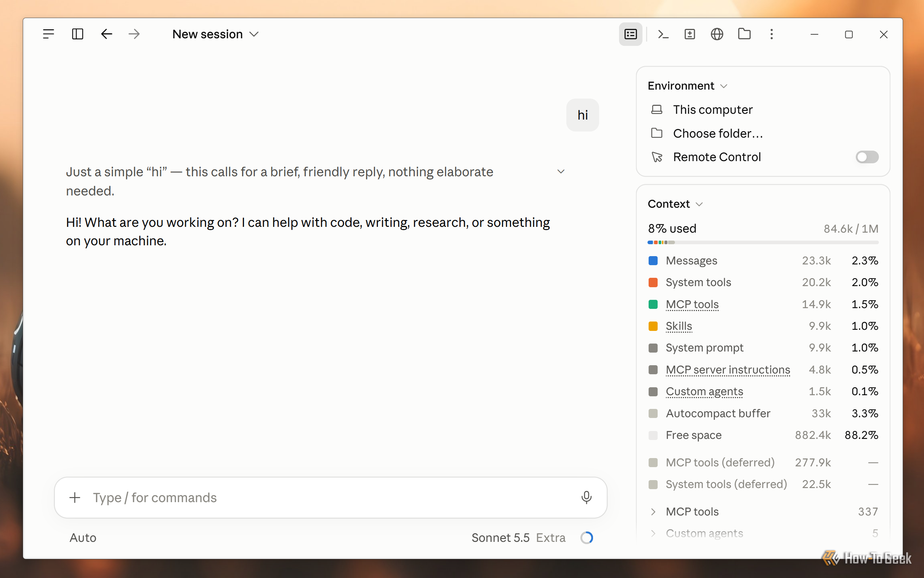924x578 pixels.
Task: Click the Auto mode button
Action: tap(83, 538)
